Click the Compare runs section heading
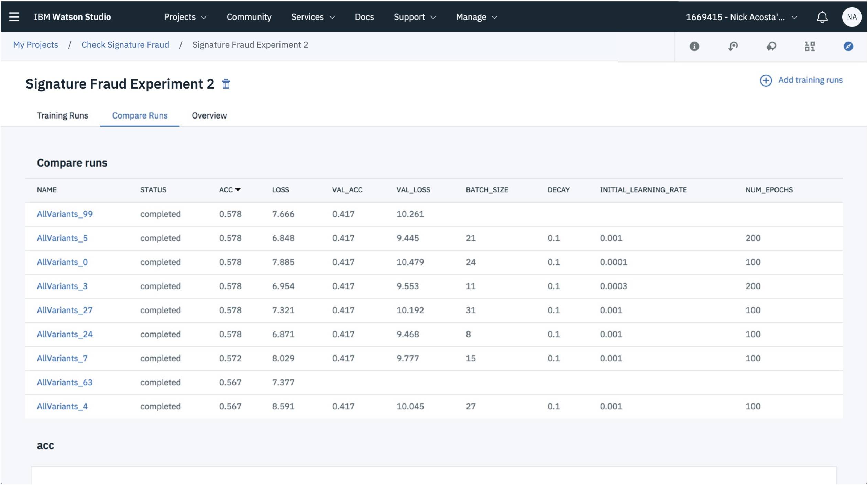Screen dimensions: 868x485 pos(72,163)
